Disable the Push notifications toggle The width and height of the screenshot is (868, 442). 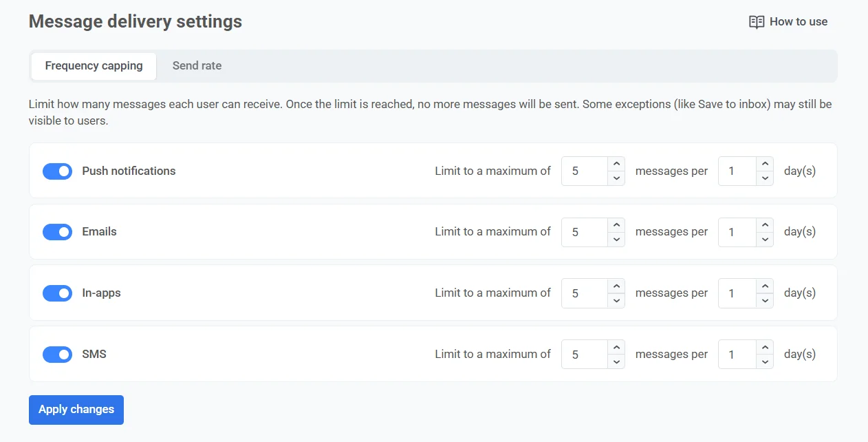click(57, 171)
